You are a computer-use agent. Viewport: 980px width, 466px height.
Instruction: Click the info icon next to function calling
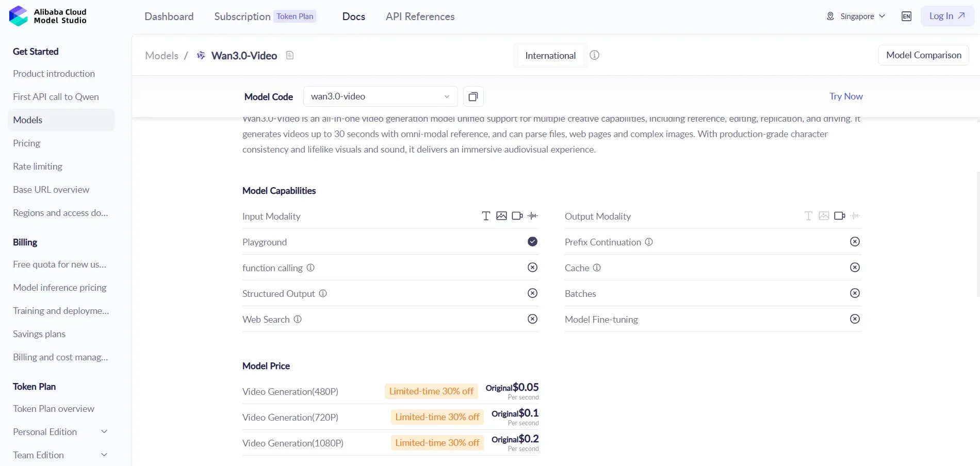coord(311,268)
